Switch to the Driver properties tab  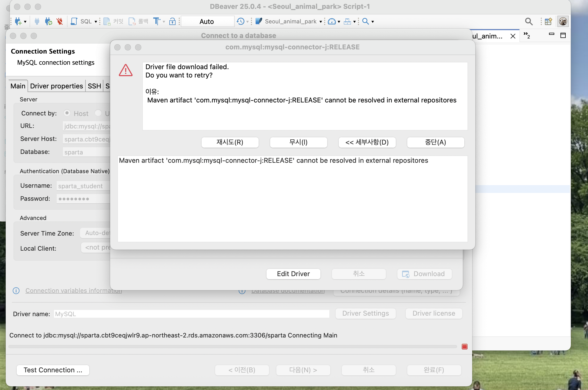click(56, 86)
